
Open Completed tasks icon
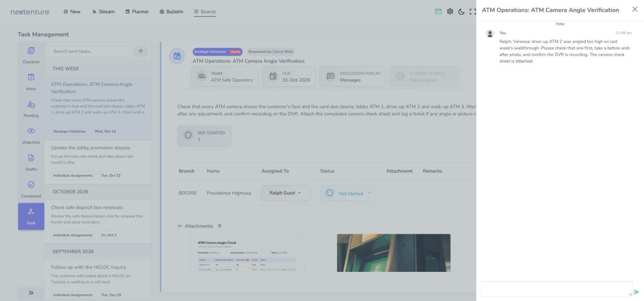point(31,185)
